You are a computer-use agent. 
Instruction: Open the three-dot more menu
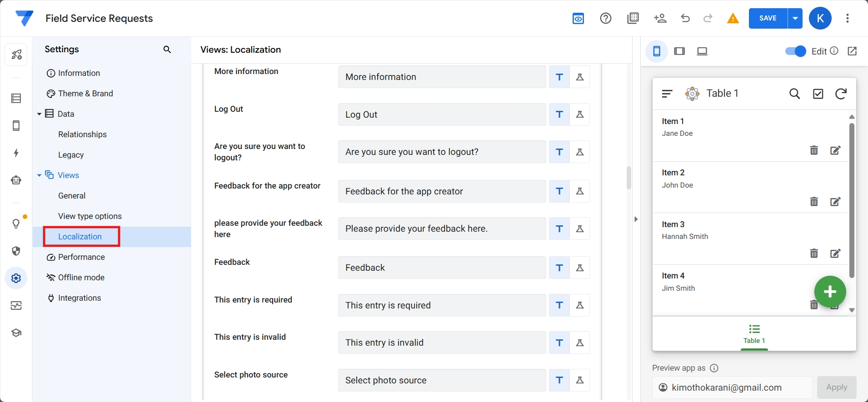tap(848, 18)
